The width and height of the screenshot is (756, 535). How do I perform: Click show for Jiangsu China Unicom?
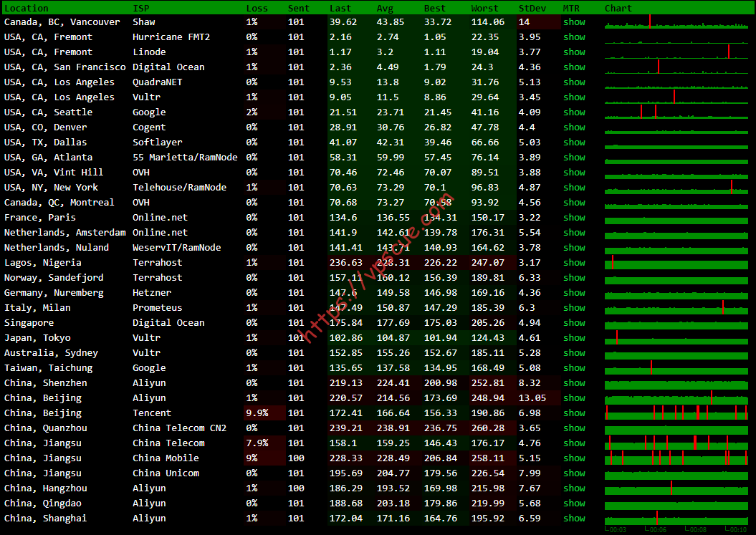click(x=574, y=473)
